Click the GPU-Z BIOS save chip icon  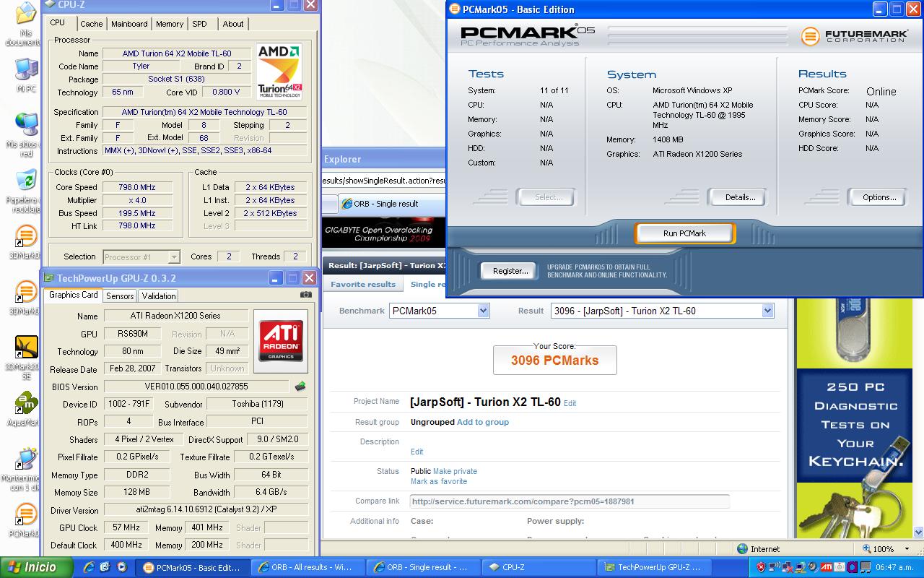300,387
